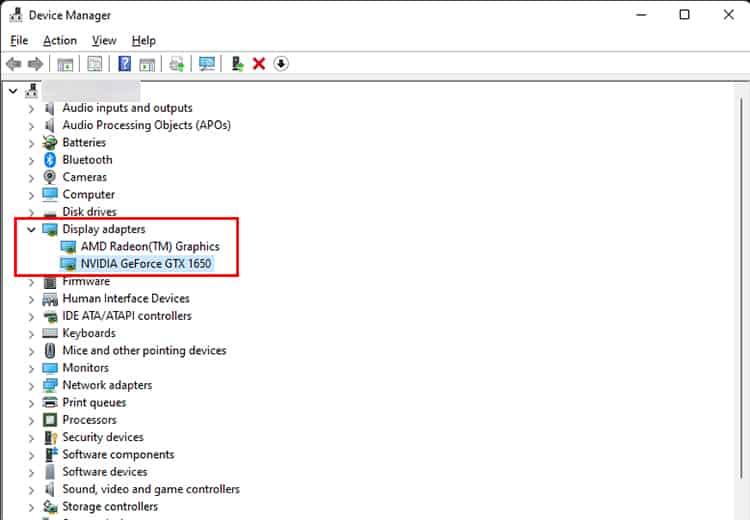
Task: Click the Action Pane toolbar icon
Action: click(x=147, y=64)
